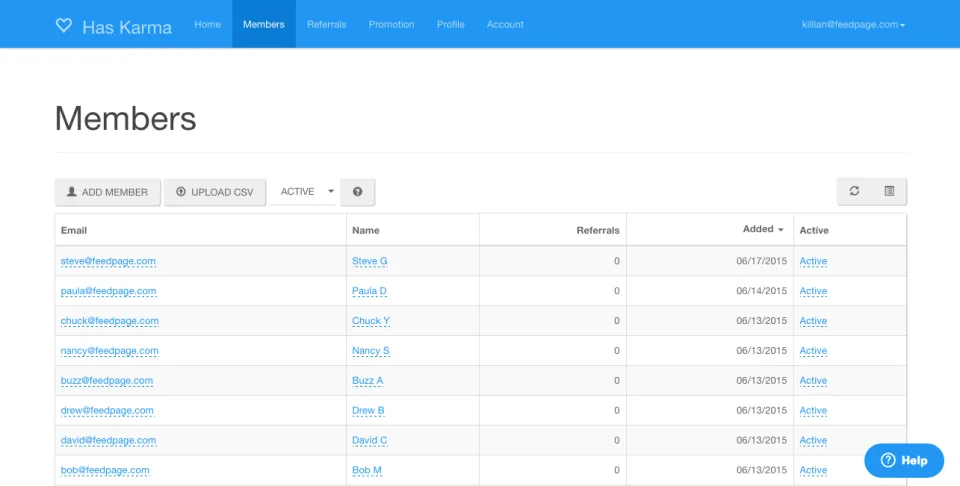960x486 pixels.
Task: Click the name Chuck Y
Action: pyautogui.click(x=371, y=321)
